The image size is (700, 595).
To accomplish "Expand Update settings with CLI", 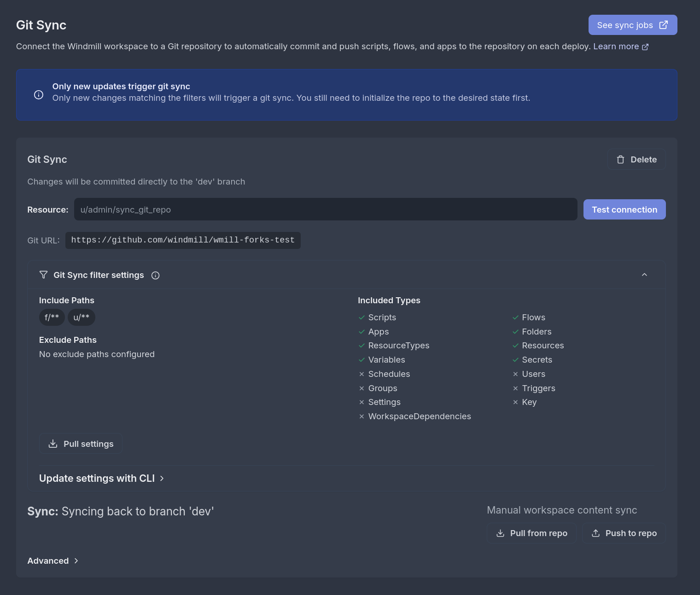I will point(97,478).
